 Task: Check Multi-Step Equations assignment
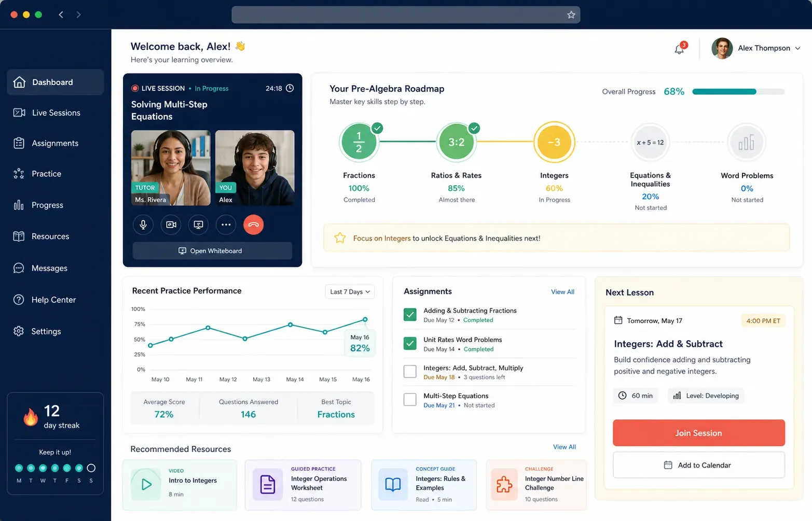pos(410,399)
